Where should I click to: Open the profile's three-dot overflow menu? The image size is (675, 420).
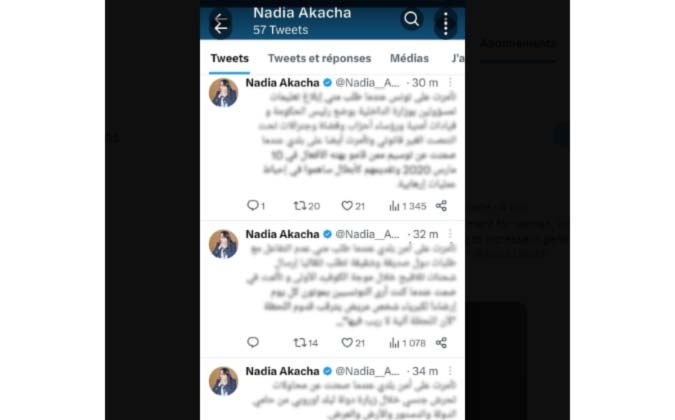[x=446, y=23]
